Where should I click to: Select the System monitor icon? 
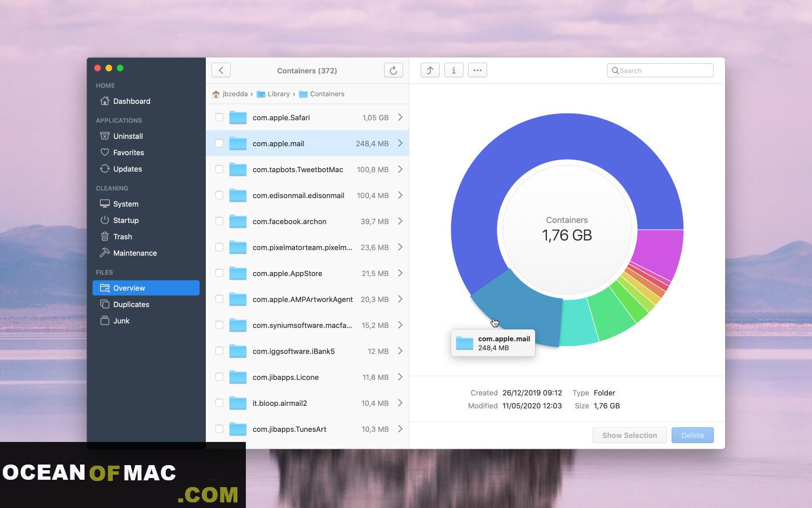click(104, 204)
